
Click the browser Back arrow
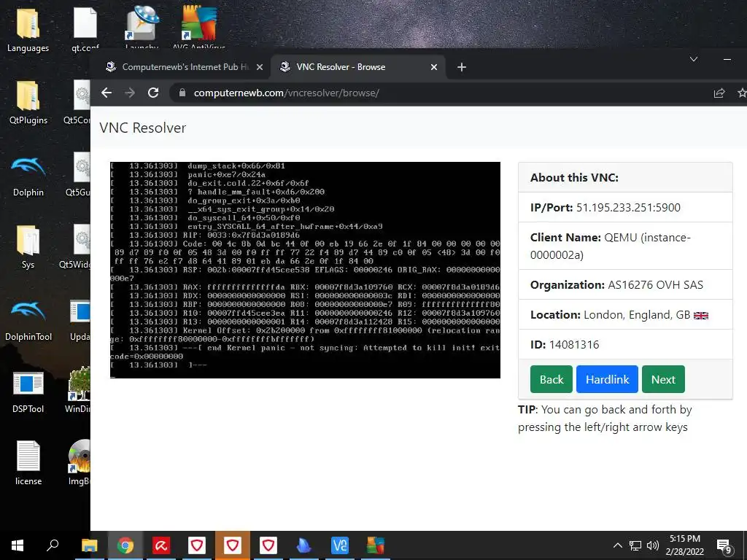pos(107,93)
